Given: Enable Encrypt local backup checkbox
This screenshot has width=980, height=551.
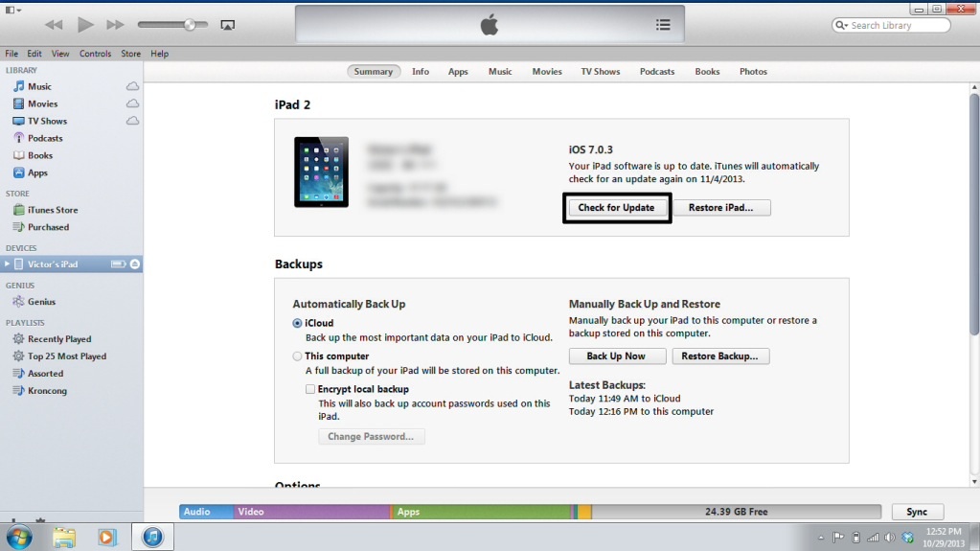Looking at the screenshot, I should pos(310,389).
